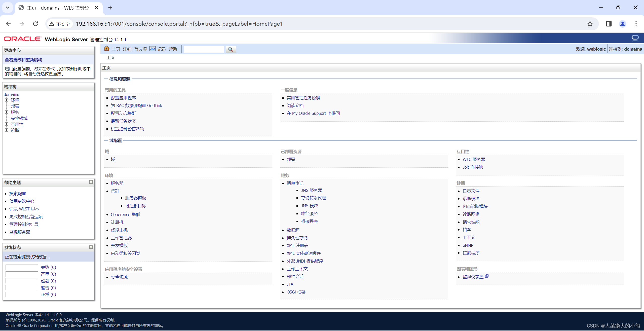This screenshot has width=644, height=331.
Task: Expand the 服务 tree item in sidebar
Action: (6, 112)
